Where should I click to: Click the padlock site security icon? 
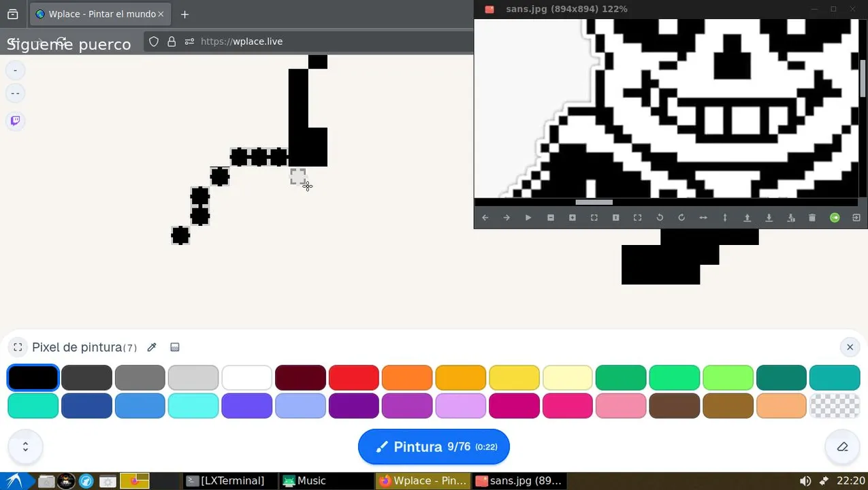pyautogui.click(x=172, y=42)
